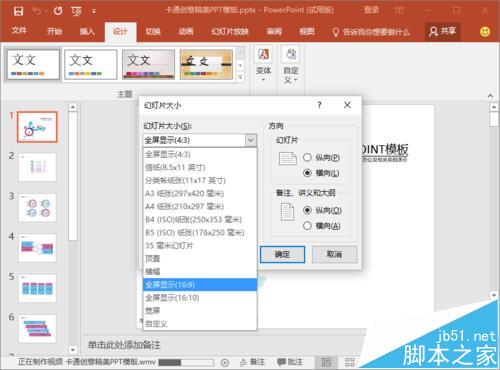This screenshot has width=500, height=370.
Task: Open the 审阅 tab
Action: [x=274, y=31]
